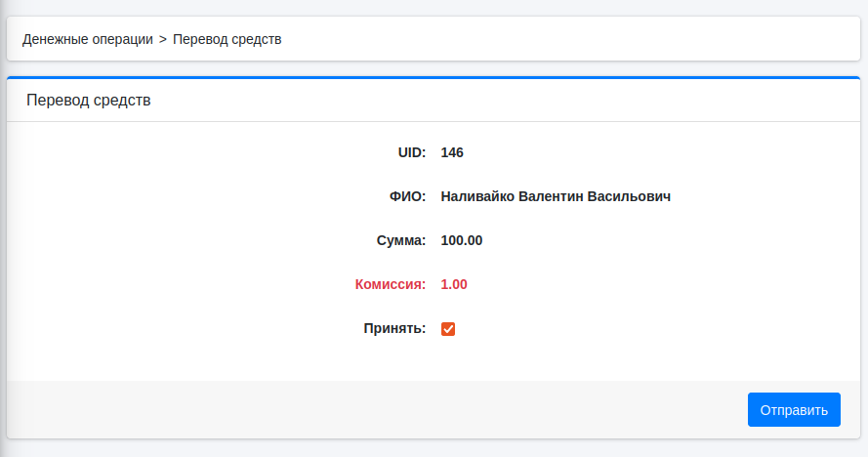Screen dimensions: 868x457
Task: Click the red Комиссия label
Action: click(391, 284)
